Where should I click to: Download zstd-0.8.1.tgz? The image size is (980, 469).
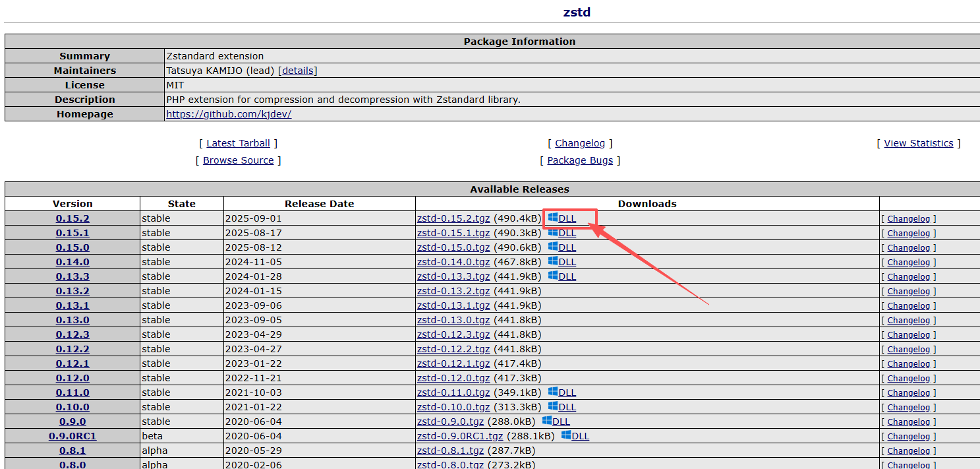tap(450, 451)
